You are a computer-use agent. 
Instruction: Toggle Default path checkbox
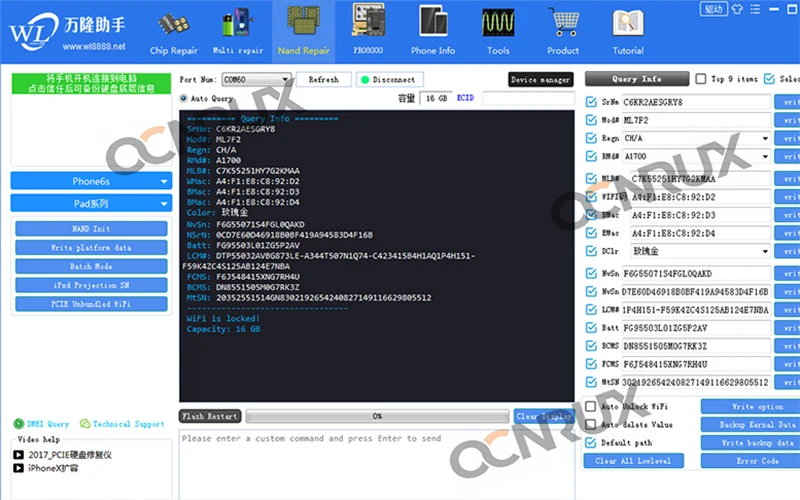(x=591, y=442)
